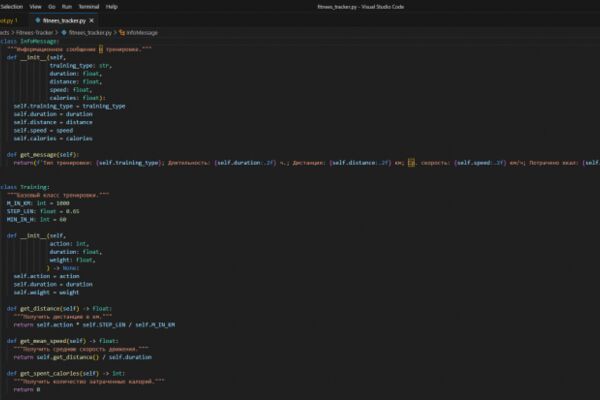Click 'self.speed = speed' line
The width and height of the screenshot is (600, 400).
[43, 131]
